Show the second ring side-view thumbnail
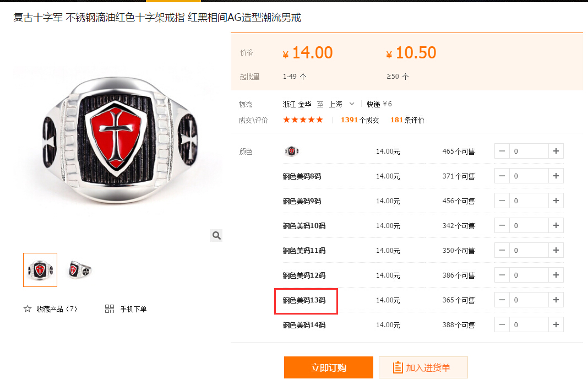Viewport: 588px width, 379px height. coord(79,270)
